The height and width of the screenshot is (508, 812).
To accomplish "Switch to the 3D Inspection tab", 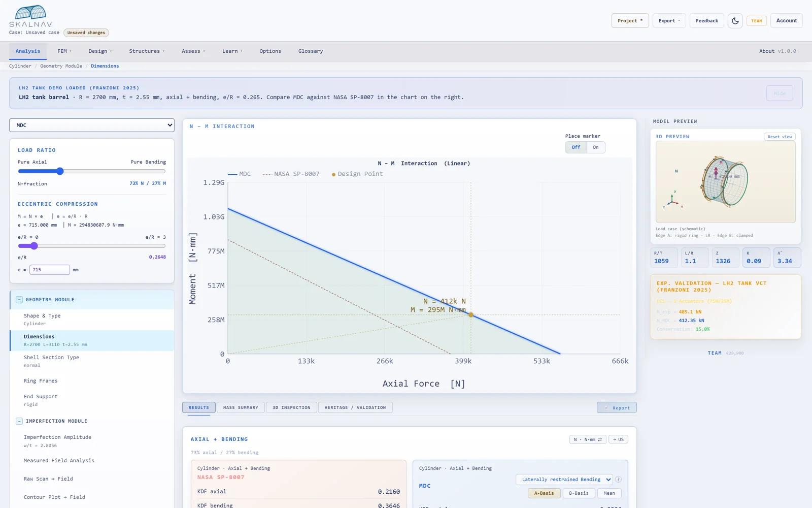I will pos(291,407).
